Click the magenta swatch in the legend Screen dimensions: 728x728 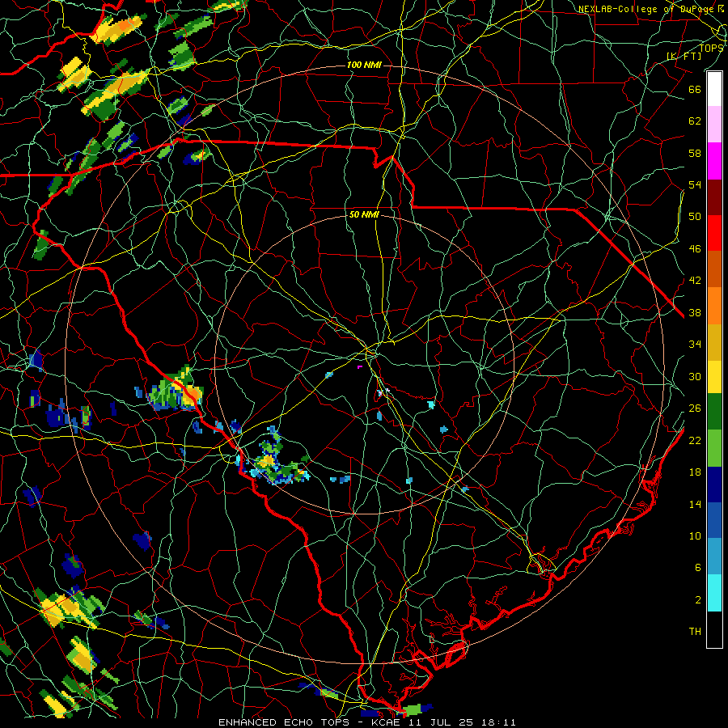[714, 161]
